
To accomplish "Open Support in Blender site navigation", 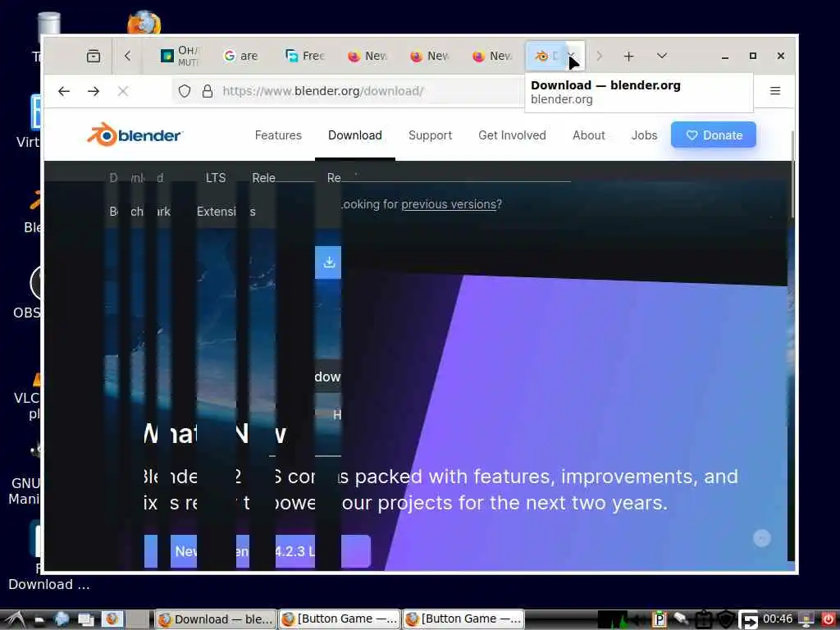I will pyautogui.click(x=430, y=135).
